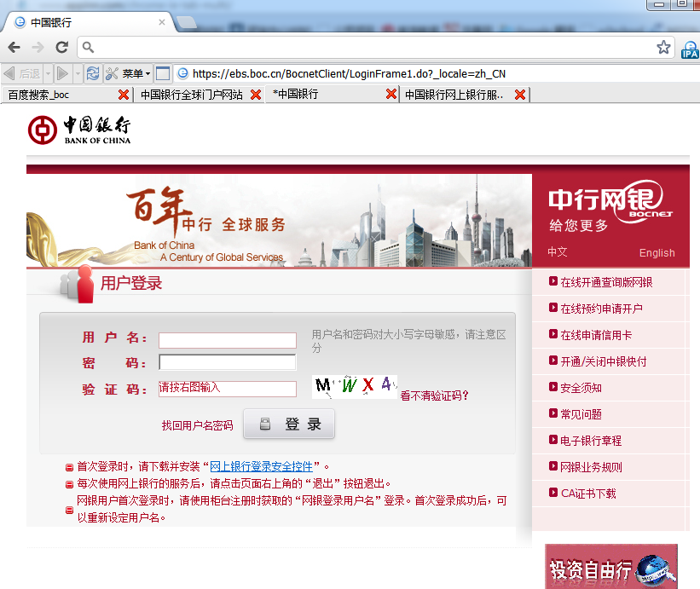
Task: Open 电子银行章程 link
Action: pos(591,441)
